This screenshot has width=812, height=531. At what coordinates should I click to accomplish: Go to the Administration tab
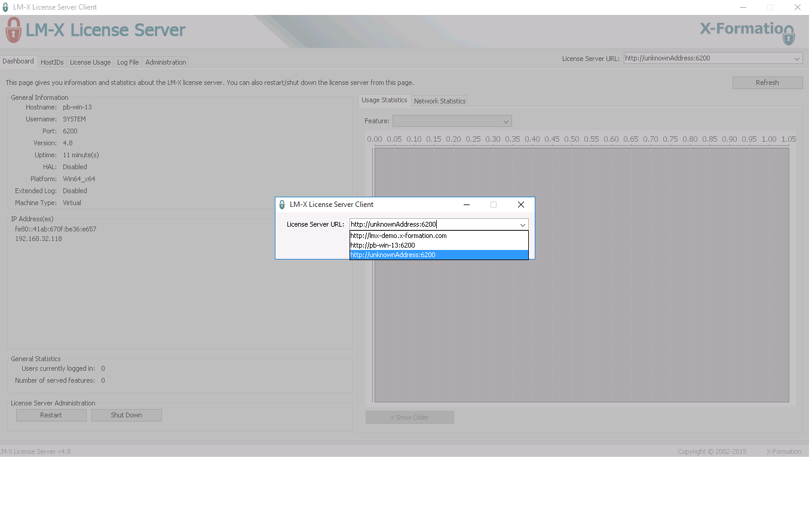[x=166, y=62]
